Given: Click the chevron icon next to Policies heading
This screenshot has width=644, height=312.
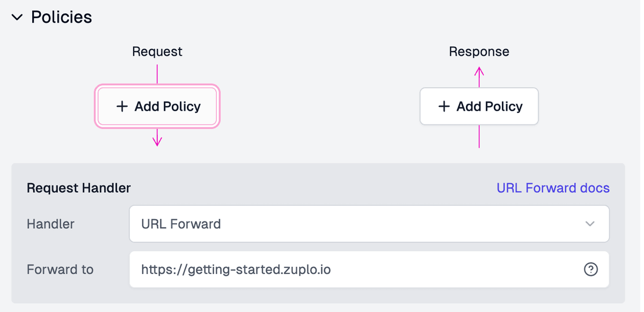Looking at the screenshot, I should pyautogui.click(x=16, y=17).
